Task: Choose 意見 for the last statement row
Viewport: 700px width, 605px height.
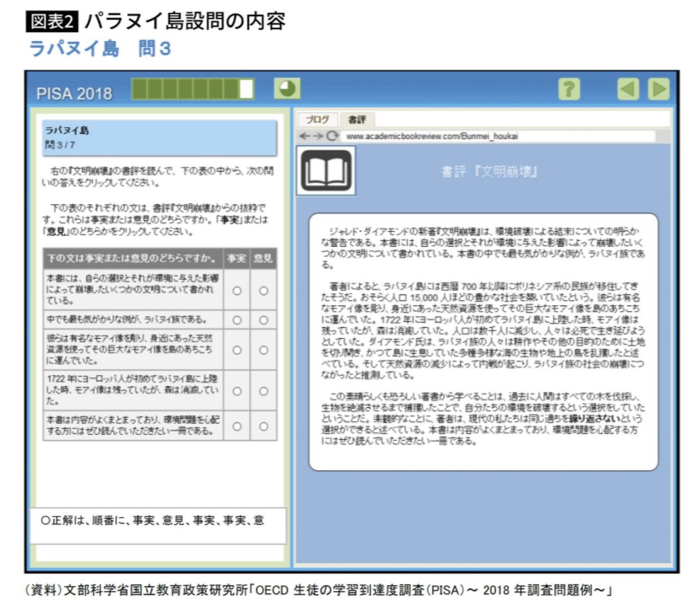Action: point(263,426)
